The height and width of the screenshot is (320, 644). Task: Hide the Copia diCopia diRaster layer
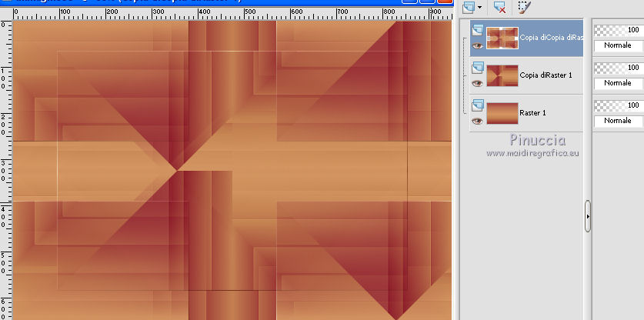pos(477,45)
